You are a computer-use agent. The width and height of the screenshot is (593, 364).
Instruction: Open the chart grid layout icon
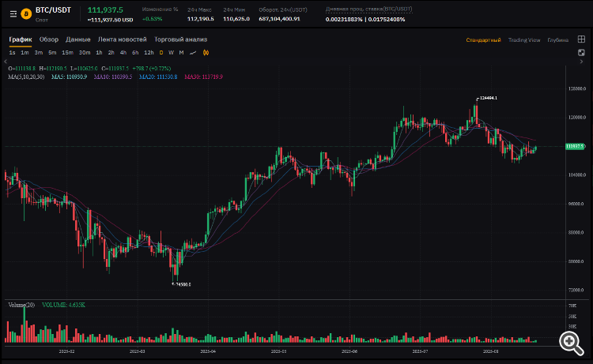pos(581,39)
